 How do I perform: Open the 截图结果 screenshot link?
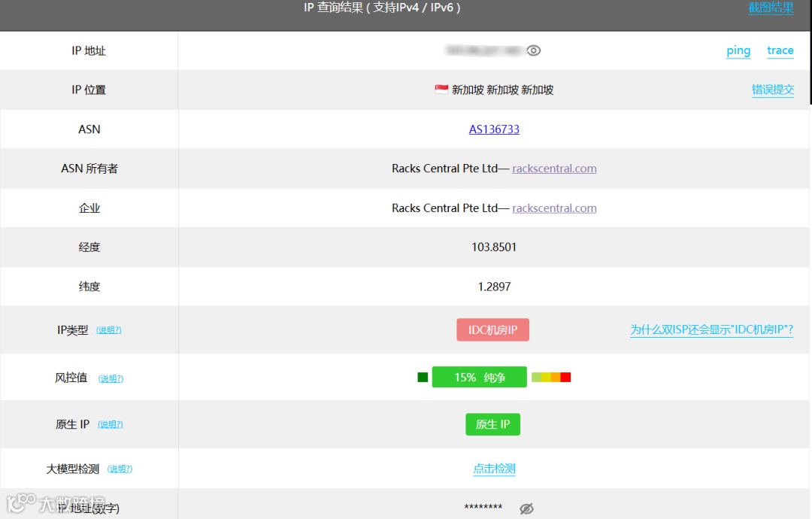click(771, 8)
